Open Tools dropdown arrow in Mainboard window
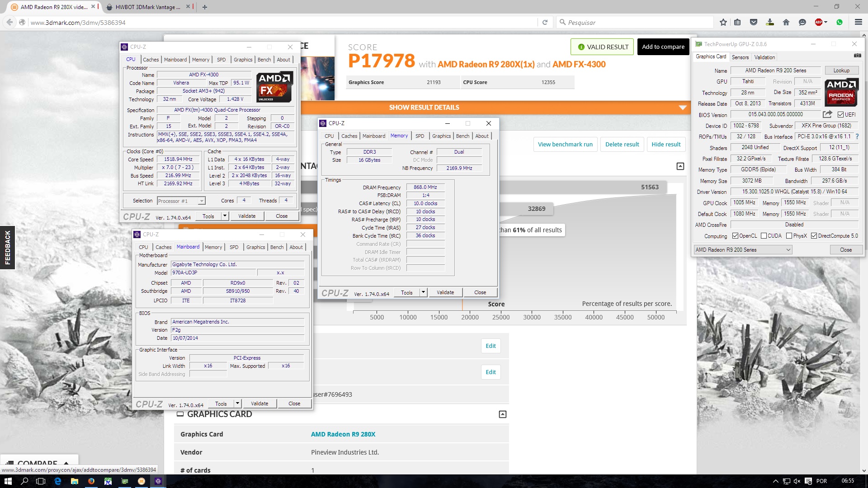The height and width of the screenshot is (488, 868). coord(237,404)
